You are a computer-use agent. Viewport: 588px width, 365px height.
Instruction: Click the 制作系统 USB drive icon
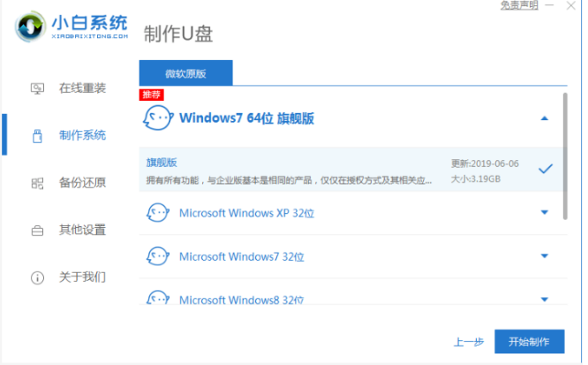point(37,135)
